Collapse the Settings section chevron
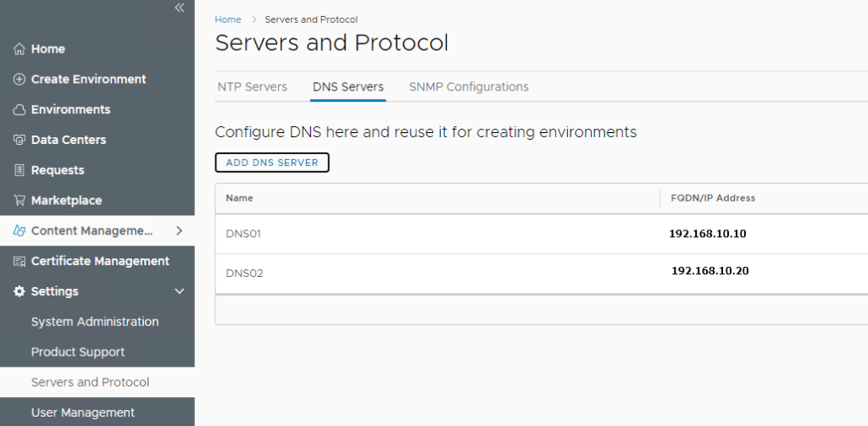The height and width of the screenshot is (426, 868). coord(179,291)
